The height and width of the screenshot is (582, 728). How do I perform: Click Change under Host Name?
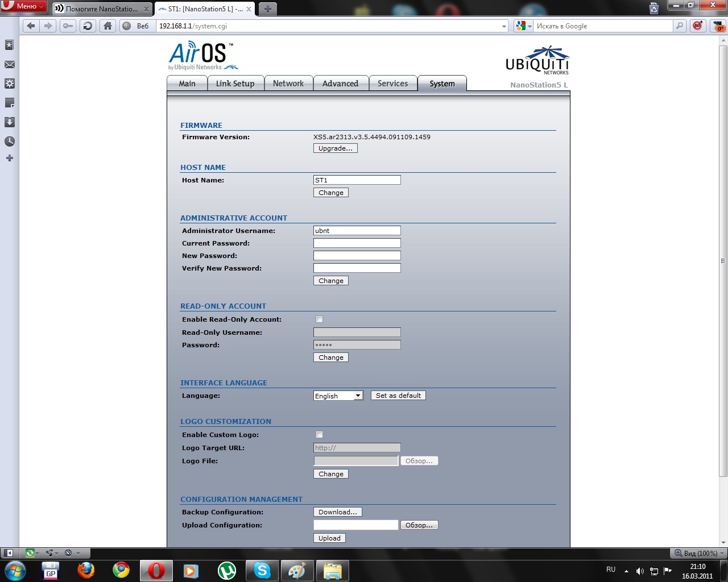tap(331, 193)
